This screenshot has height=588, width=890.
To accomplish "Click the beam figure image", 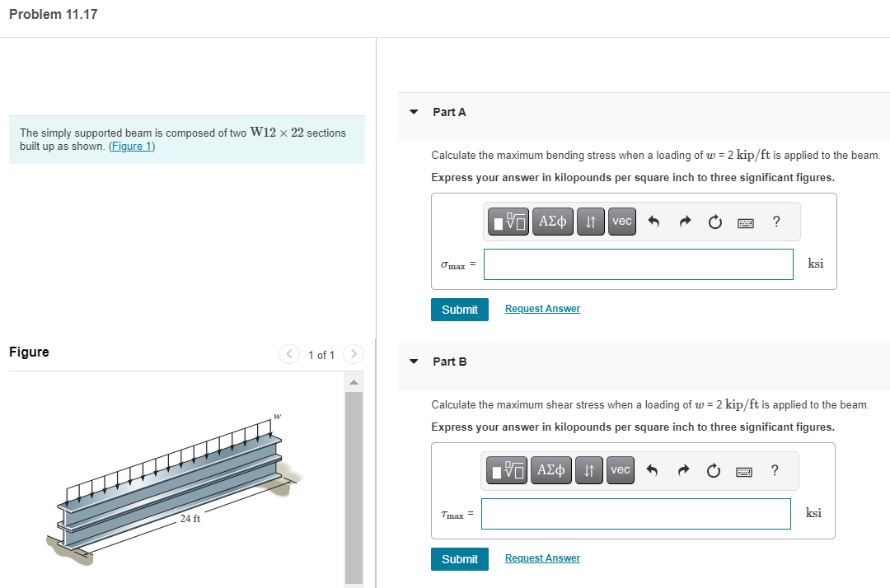I will point(175,489).
